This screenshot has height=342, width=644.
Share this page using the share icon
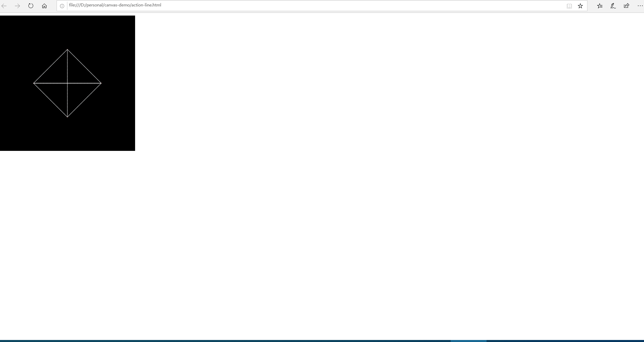point(626,6)
